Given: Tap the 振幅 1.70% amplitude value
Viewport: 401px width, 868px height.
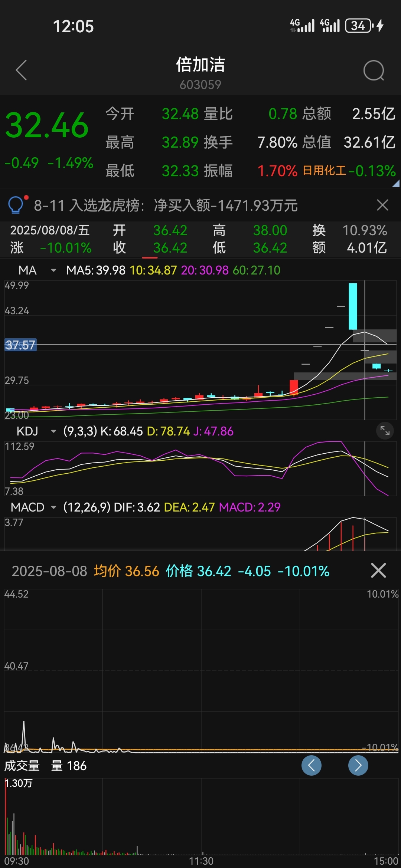Looking at the screenshot, I should point(277,171).
